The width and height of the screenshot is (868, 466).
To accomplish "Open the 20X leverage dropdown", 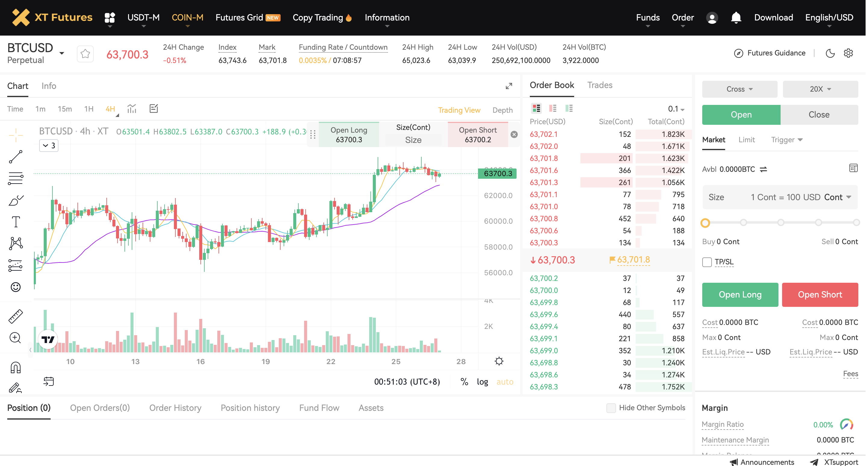I will [x=820, y=89].
